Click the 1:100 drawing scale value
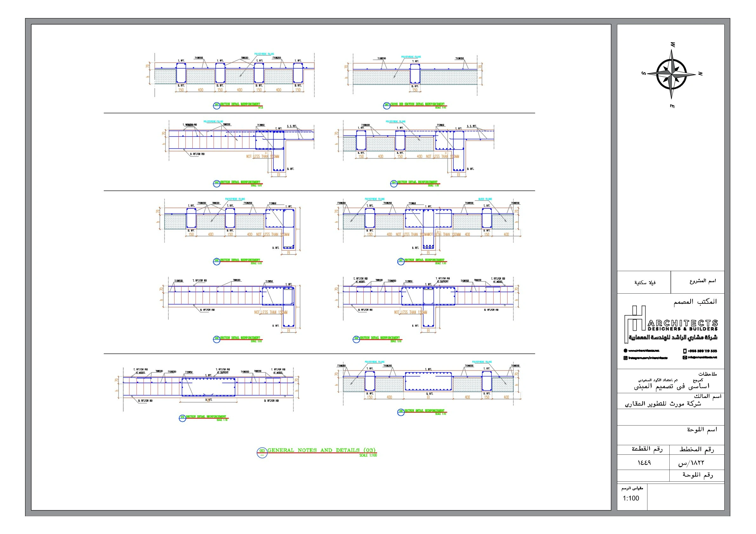Image resolution: width=756 pixels, height=534 pixels. (631, 498)
